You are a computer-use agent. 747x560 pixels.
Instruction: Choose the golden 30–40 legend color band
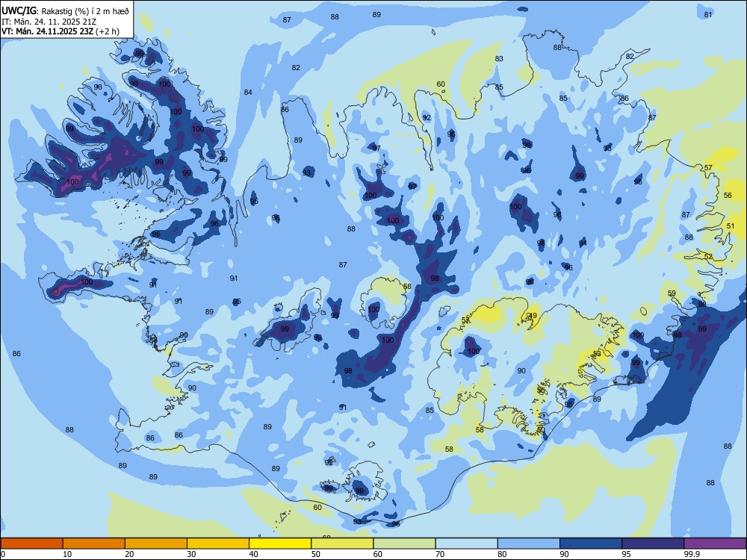tap(218, 544)
